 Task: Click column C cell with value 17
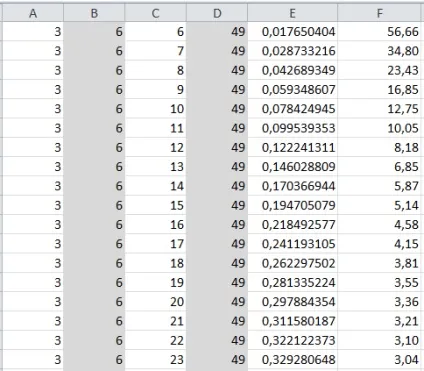point(156,244)
